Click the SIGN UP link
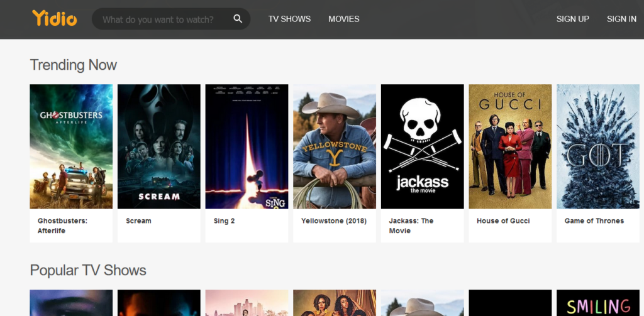The image size is (644, 316). (572, 19)
